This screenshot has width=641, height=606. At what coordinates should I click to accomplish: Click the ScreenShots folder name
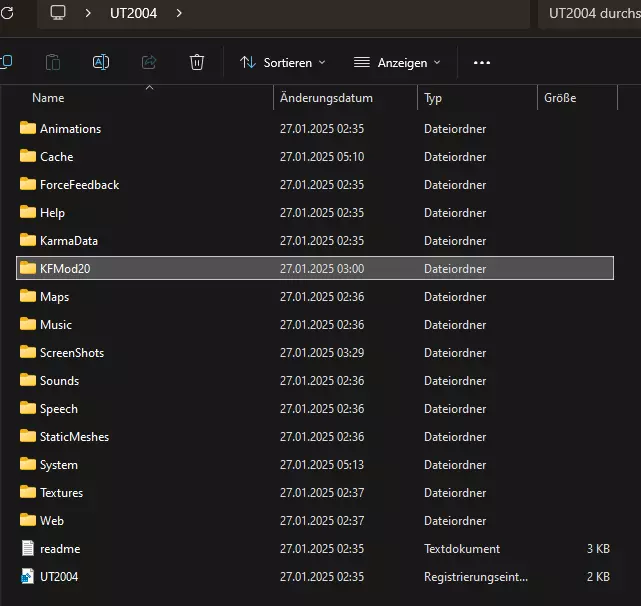(x=72, y=353)
